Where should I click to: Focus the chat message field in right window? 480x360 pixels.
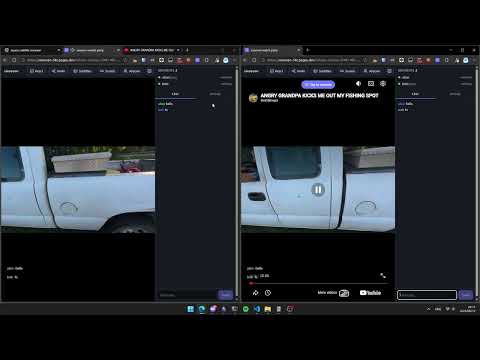pos(427,295)
